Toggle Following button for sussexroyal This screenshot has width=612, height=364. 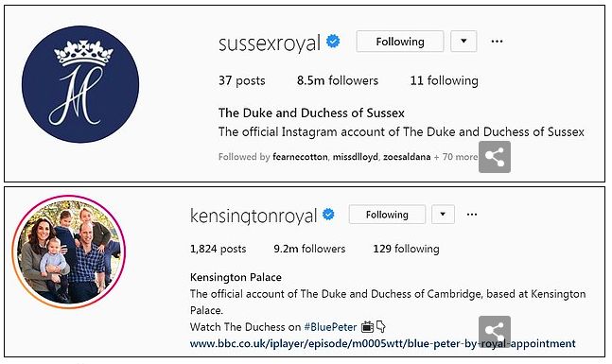click(x=400, y=42)
